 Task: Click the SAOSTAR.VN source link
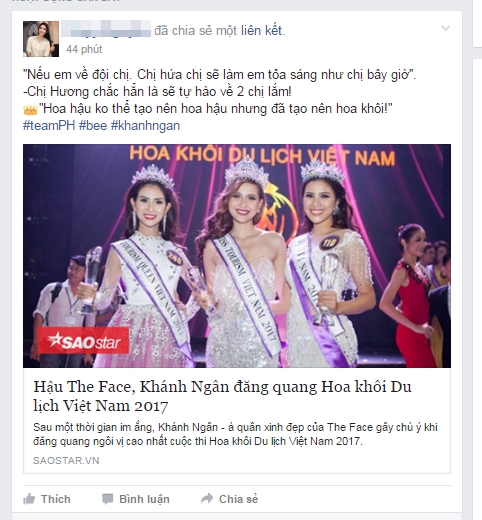click(x=66, y=460)
